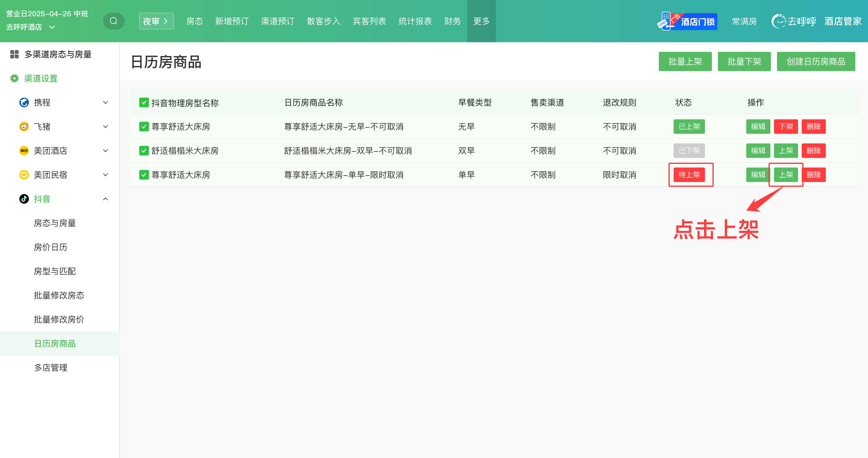Screen dimensions: 868x458
Task: Click the 创建日历房商品 button
Action: [x=816, y=61]
